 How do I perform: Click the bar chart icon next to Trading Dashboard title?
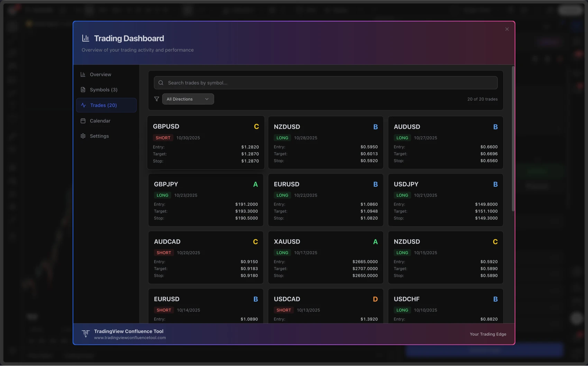(85, 38)
